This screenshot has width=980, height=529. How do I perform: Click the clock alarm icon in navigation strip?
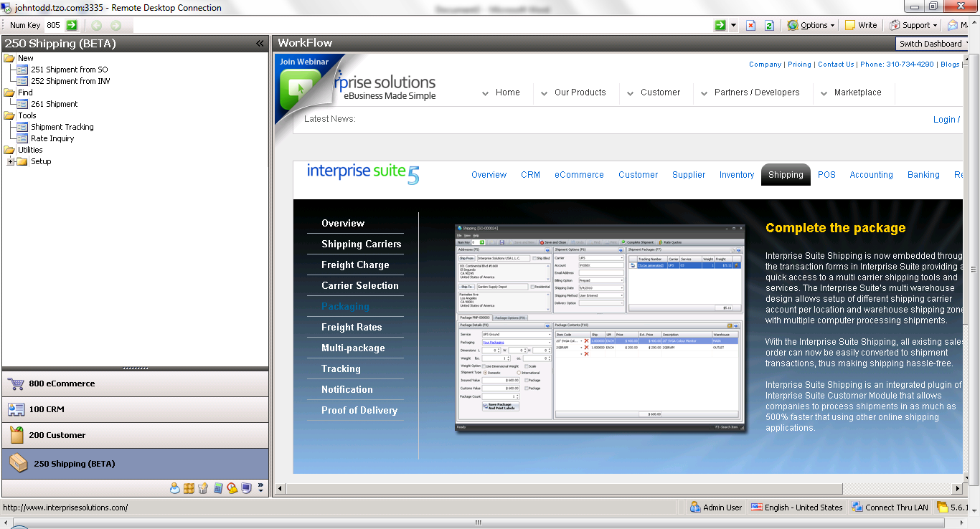coord(232,488)
